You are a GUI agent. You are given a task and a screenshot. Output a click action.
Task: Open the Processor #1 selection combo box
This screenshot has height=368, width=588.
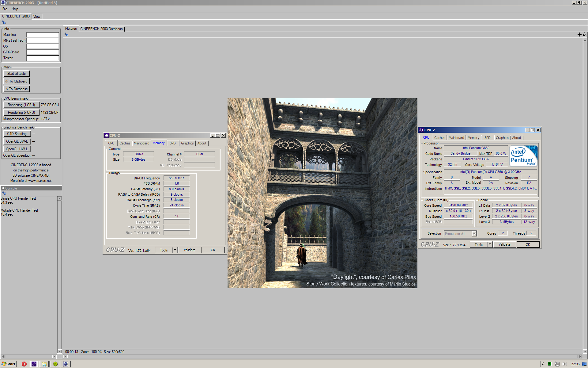[x=460, y=234]
